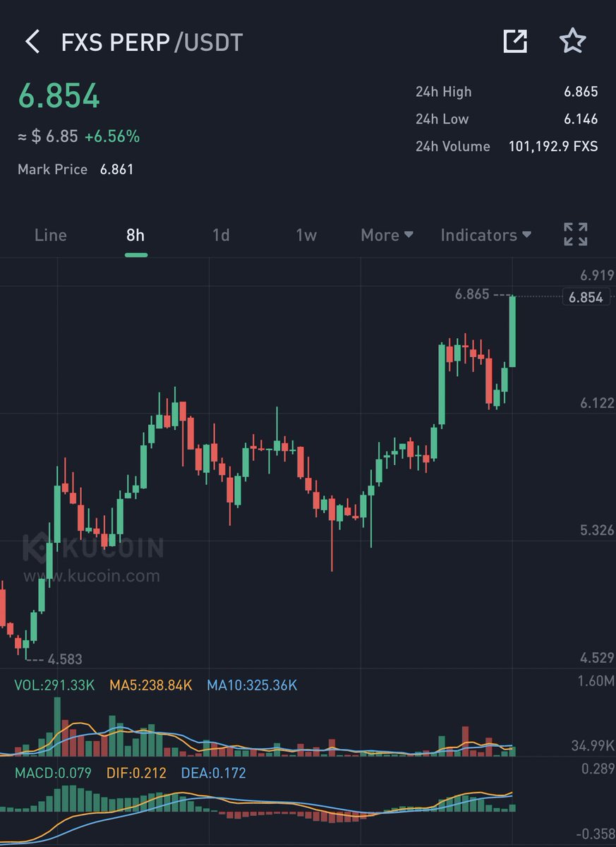
Task: Switch to the 1w interval tab
Action: (306, 235)
